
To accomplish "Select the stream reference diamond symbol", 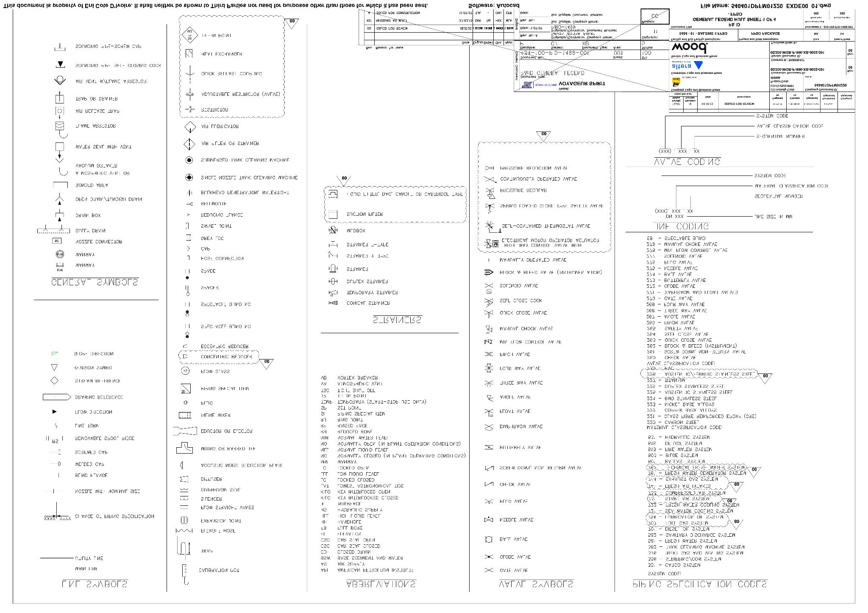I will pos(54,381).
